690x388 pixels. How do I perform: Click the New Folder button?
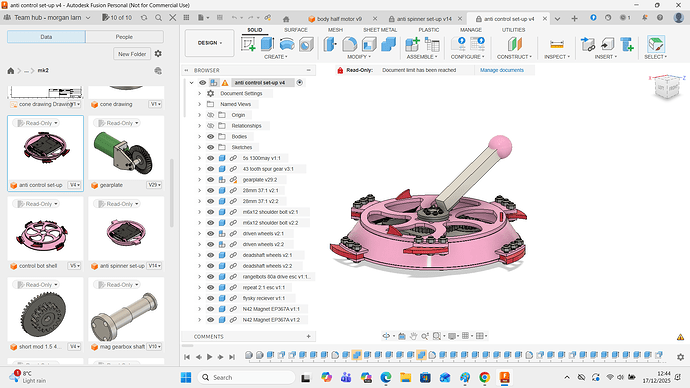point(132,54)
